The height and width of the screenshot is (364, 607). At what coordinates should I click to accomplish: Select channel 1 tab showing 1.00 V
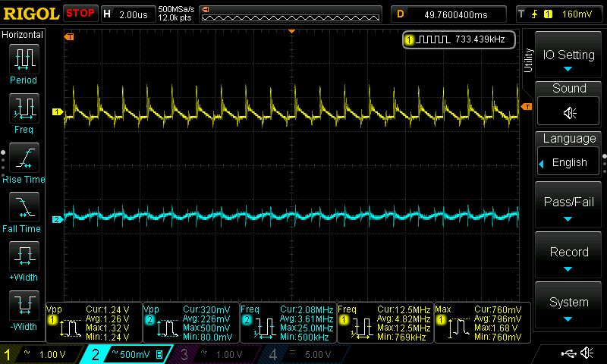pos(41,354)
